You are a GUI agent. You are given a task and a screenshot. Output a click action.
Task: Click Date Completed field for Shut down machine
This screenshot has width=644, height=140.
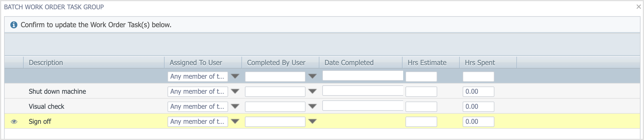tap(363, 91)
